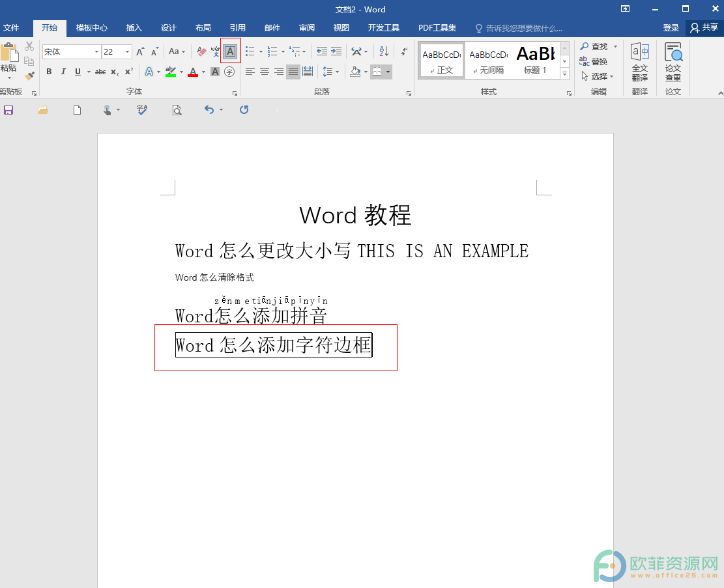Toggle Italic formatting
Viewport: 724px width, 588px height.
click(63, 72)
